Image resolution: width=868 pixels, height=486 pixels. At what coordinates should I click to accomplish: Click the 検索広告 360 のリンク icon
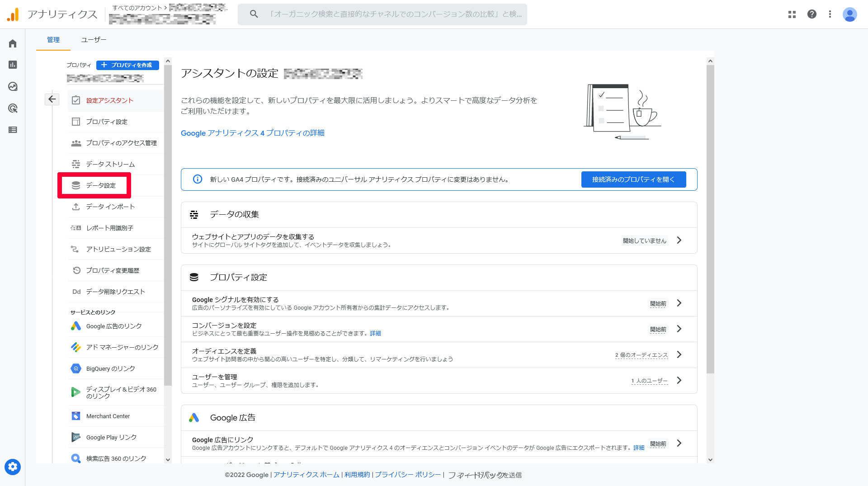(76, 458)
